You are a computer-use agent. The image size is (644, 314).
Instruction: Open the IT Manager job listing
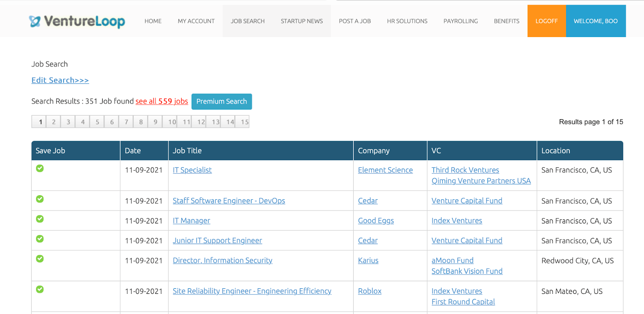pos(191,221)
